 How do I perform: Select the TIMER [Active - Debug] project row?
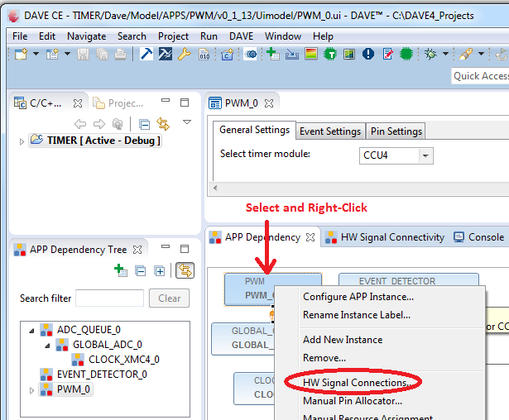coord(95,141)
